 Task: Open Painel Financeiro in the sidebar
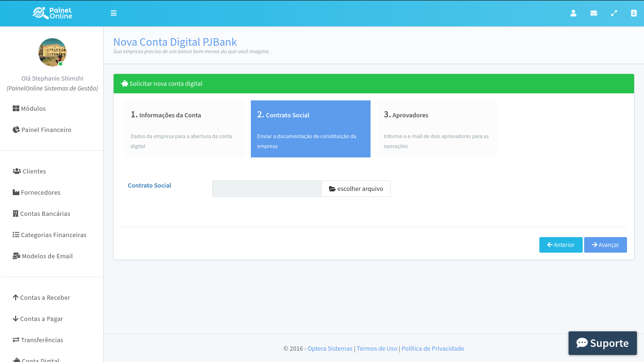pyautogui.click(x=42, y=130)
